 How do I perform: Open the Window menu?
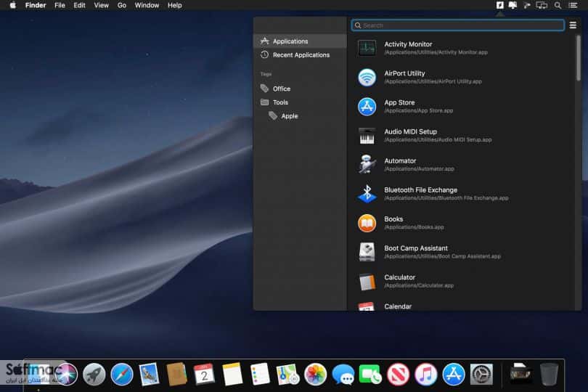click(147, 5)
